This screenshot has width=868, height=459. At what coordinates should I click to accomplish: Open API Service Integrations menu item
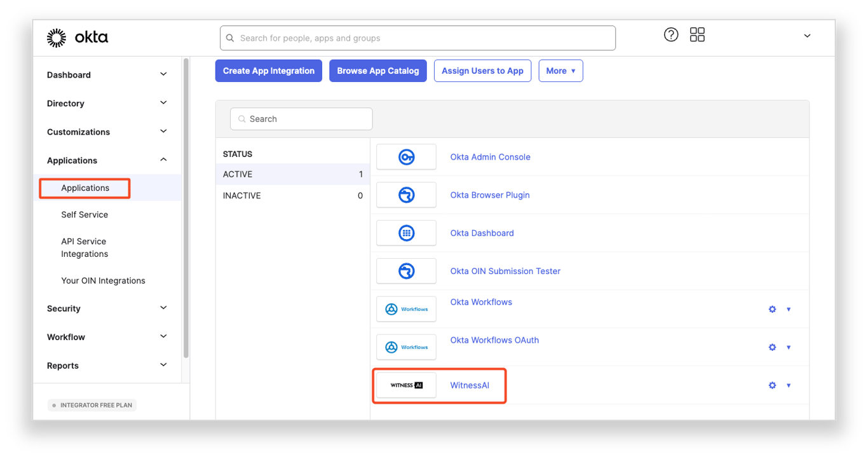[x=85, y=247]
